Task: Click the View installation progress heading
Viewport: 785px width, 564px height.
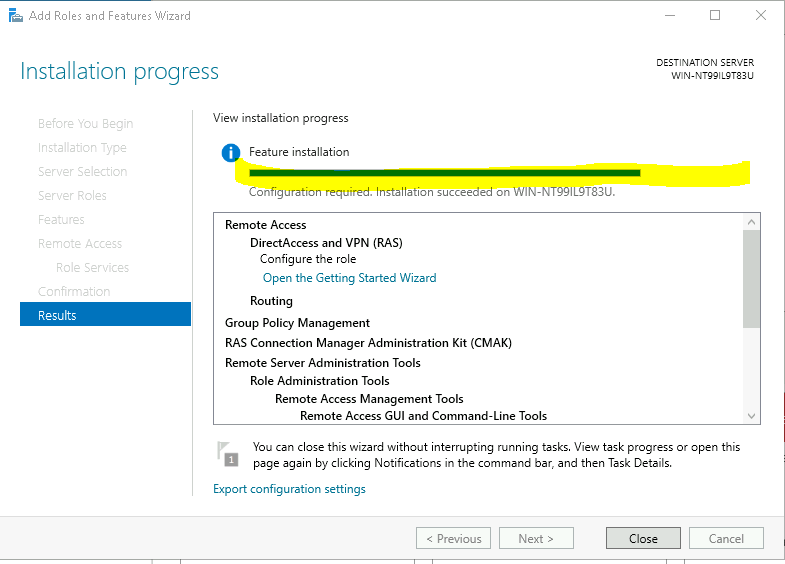Action: point(281,118)
